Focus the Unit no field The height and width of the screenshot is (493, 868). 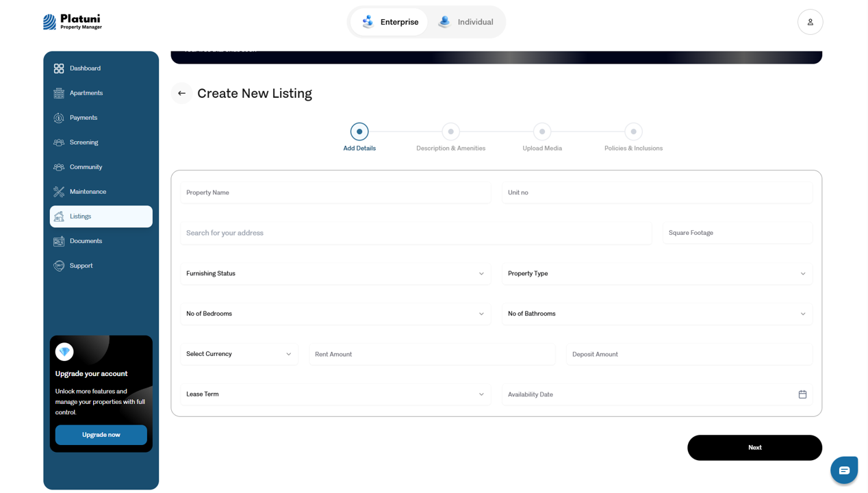(657, 192)
